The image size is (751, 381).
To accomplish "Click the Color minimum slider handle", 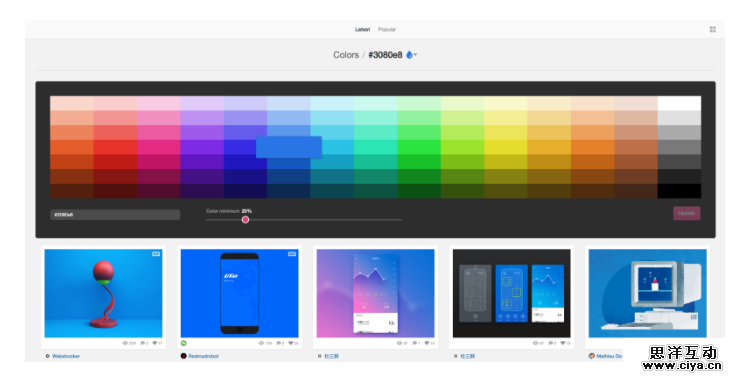I will [x=245, y=219].
